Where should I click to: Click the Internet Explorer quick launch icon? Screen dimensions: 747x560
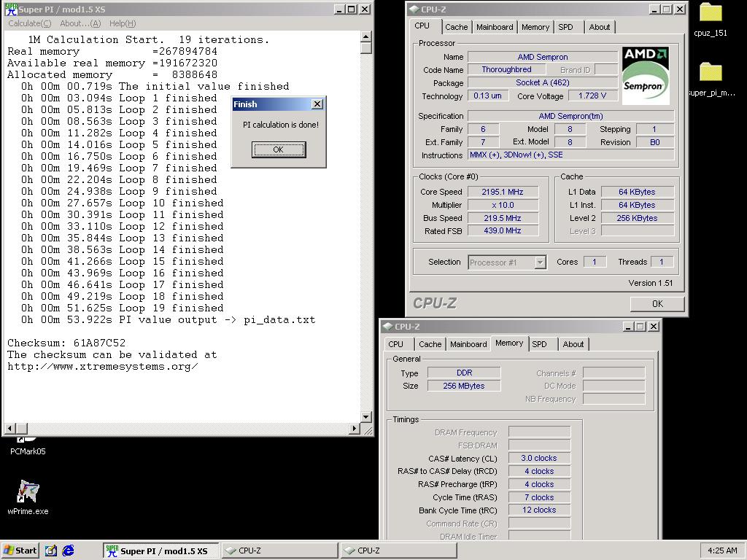click(x=68, y=551)
